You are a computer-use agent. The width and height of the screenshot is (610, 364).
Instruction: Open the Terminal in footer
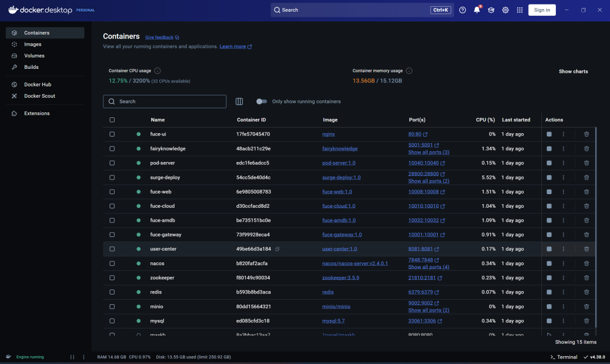pyautogui.click(x=564, y=357)
